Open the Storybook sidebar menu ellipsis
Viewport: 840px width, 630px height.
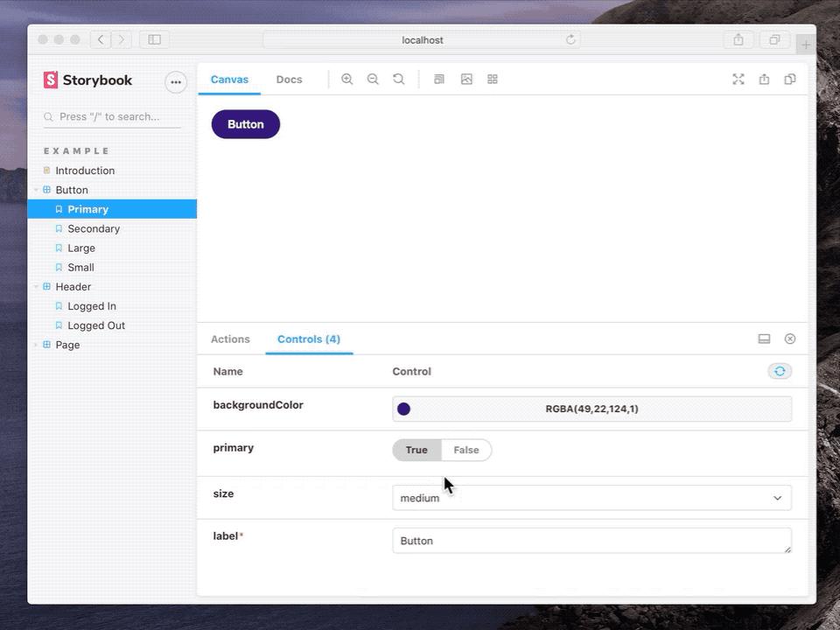[x=176, y=81]
